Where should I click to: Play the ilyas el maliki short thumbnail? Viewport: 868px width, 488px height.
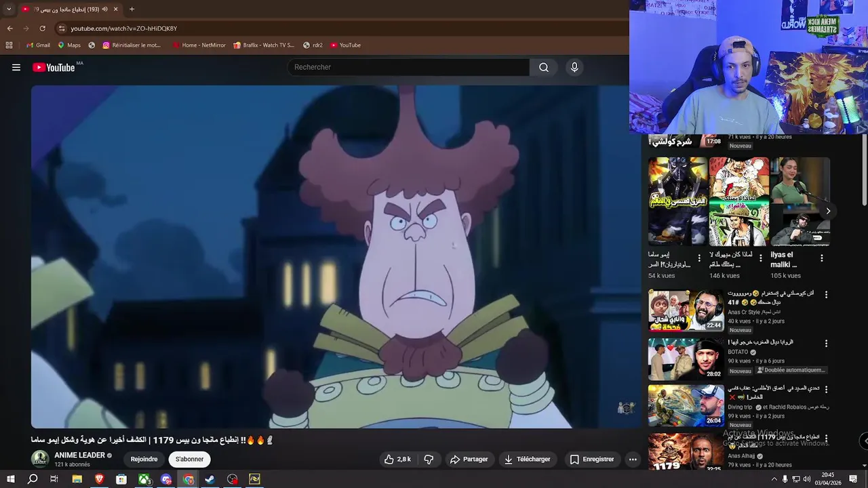click(800, 201)
